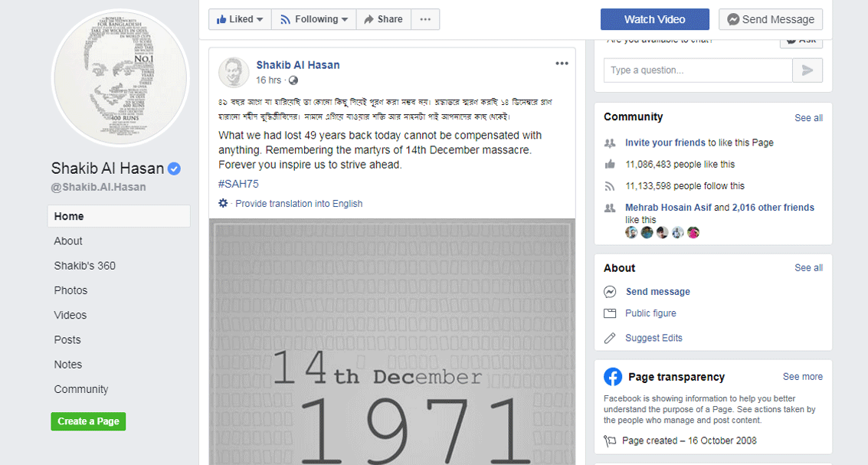
Task: Select Photos in the page sidebar
Action: point(70,290)
